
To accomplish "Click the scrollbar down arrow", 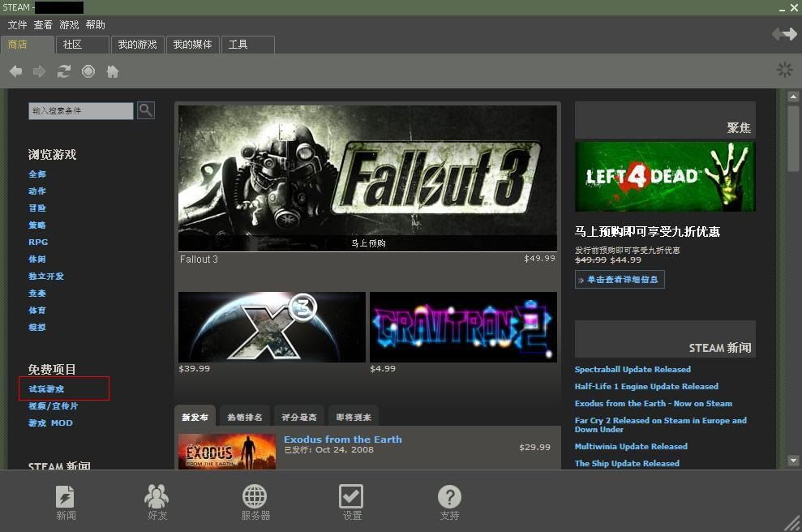I will (793, 461).
